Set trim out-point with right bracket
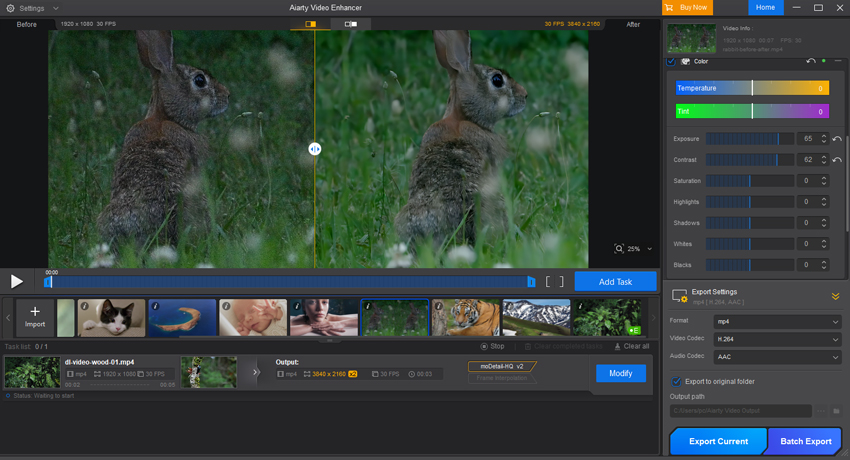This screenshot has width=850, height=460. tap(562, 282)
